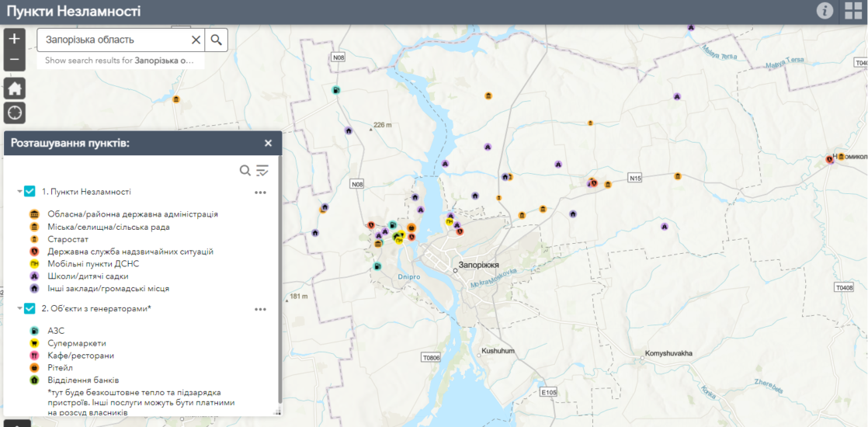Open the basemap gallery grid icon

pos(852,10)
